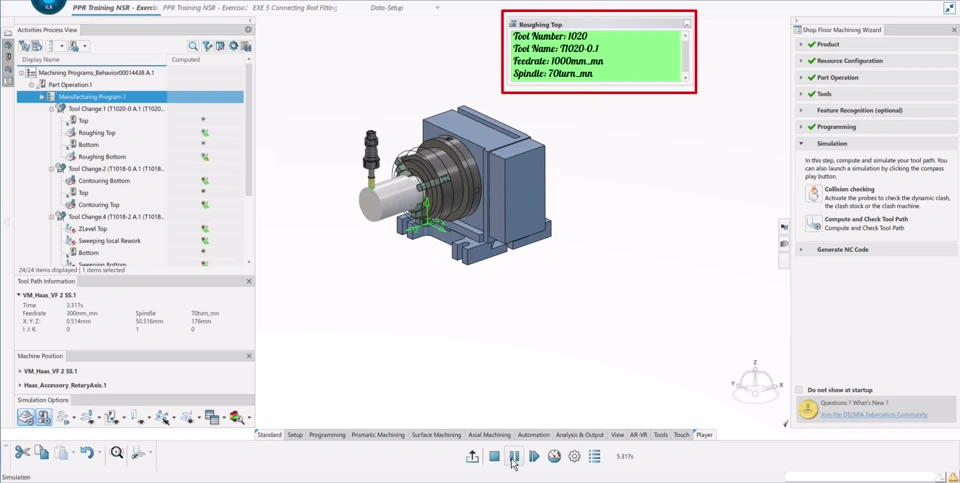The image size is (960, 483).
Task: Open dropdown next to undo icon
Action: pyautogui.click(x=99, y=453)
